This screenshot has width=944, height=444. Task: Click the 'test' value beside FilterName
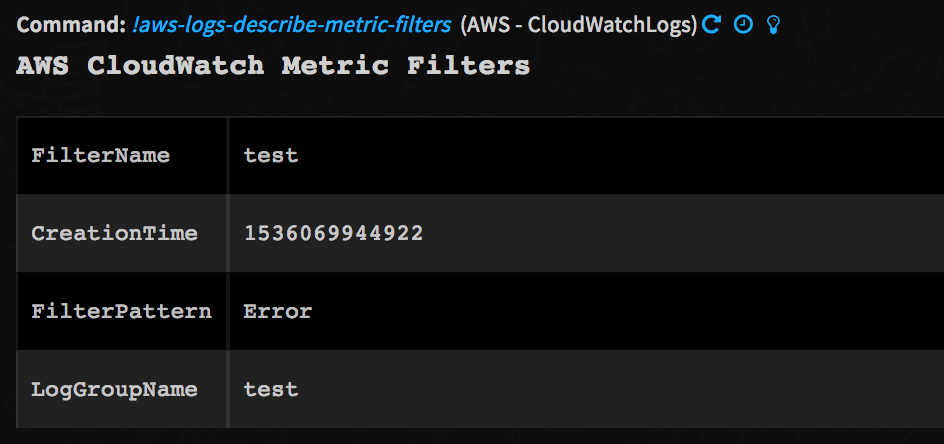tap(271, 156)
